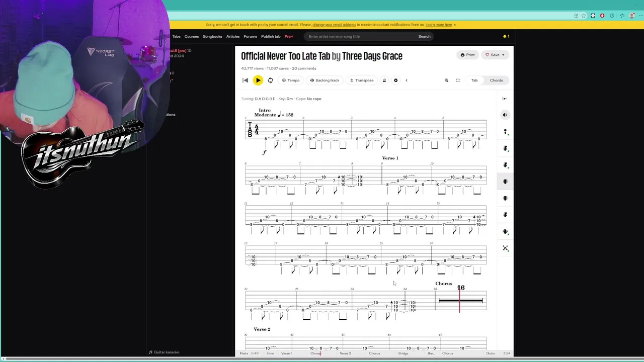Click the 16-bar rest measure under Chorus
This screenshot has height=362, width=644.
(461, 301)
